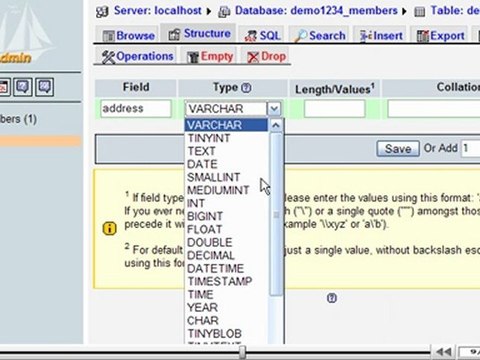480x360 pixels.
Task: Click the Server: localhost breadcrumb link
Action: point(158,10)
